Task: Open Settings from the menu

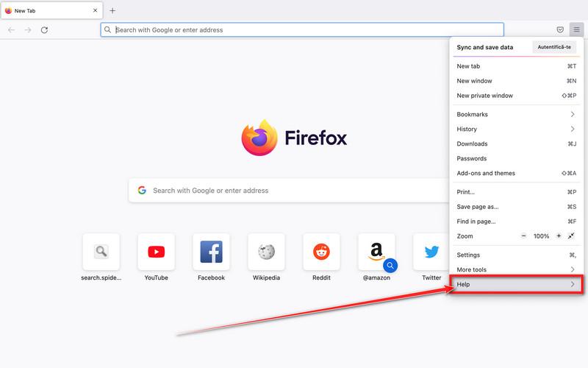Action: [x=517, y=255]
